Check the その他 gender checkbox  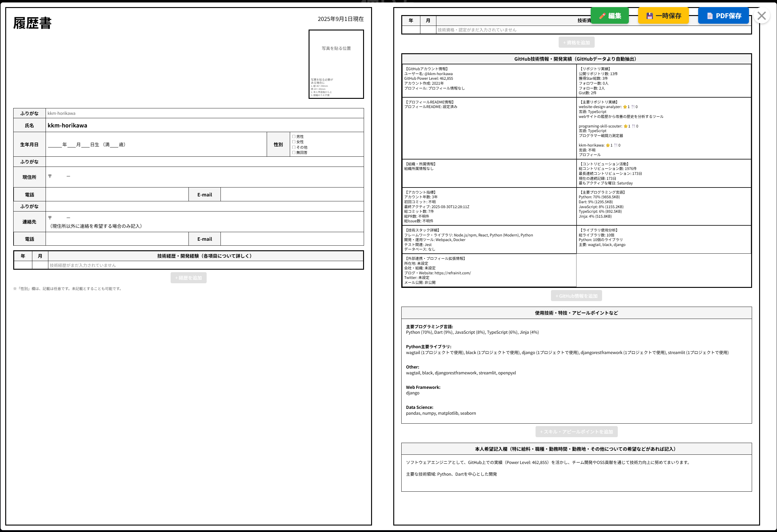[x=294, y=147]
